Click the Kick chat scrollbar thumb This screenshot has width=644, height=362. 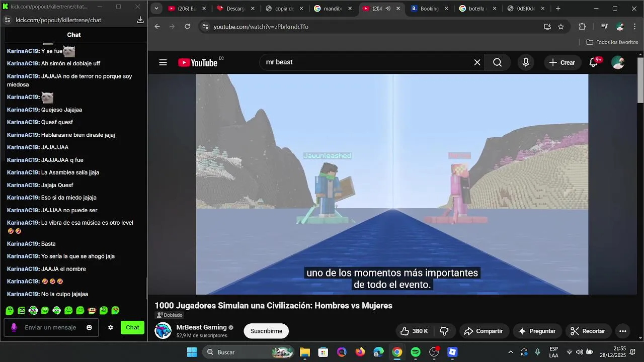[x=146, y=288]
